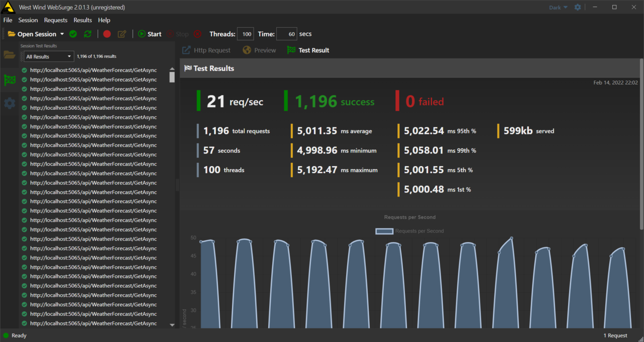The height and width of the screenshot is (342, 644).
Task: Expand the Open Session dropdown arrow
Action: 62,34
